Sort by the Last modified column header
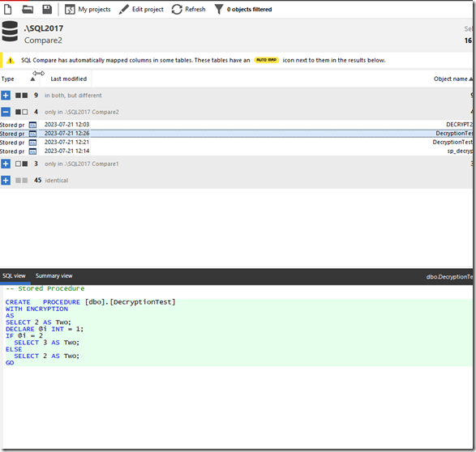Screen dimensions: 476x452 pyautogui.click(x=69, y=79)
